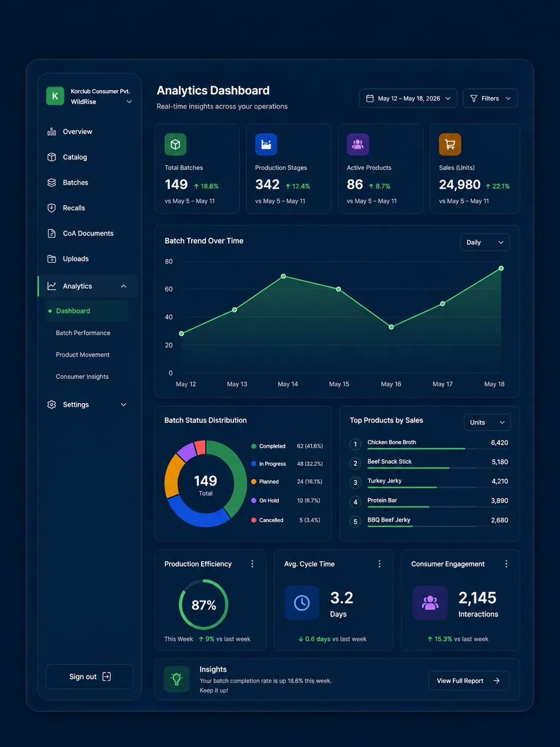Click the Settings gear icon

click(x=52, y=404)
